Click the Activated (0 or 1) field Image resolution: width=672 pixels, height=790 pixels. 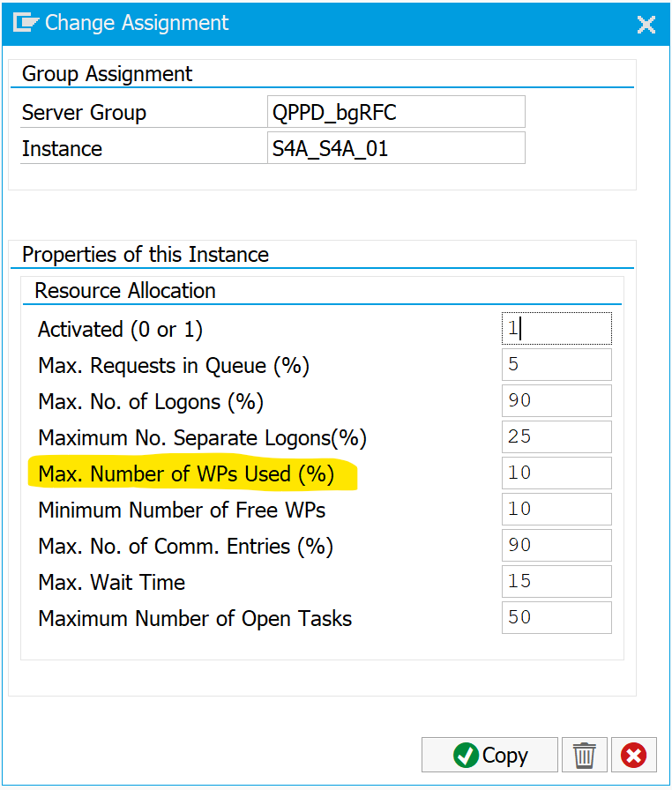[556, 329]
